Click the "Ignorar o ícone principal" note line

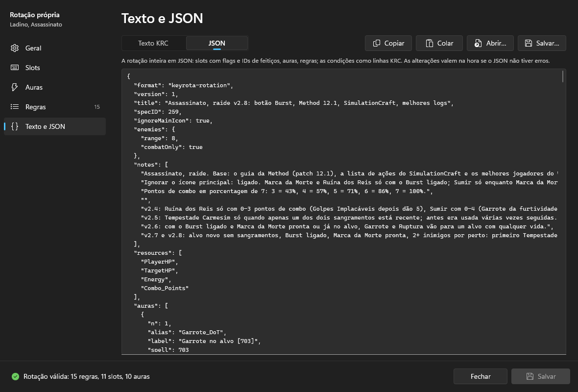[349, 182]
